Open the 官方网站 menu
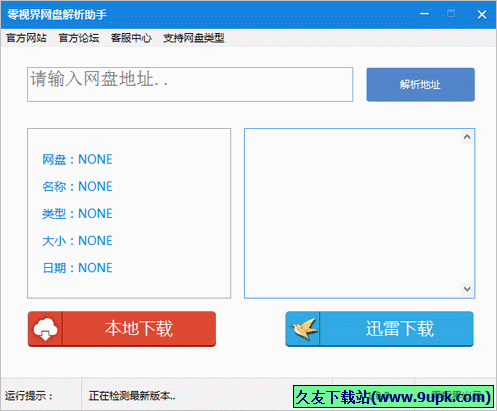The image size is (497, 411). click(26, 38)
